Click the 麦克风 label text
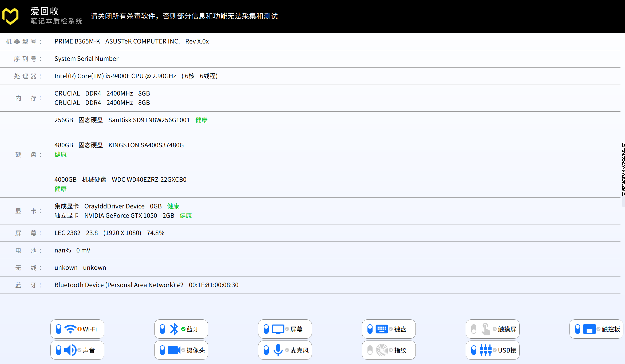 (x=299, y=350)
